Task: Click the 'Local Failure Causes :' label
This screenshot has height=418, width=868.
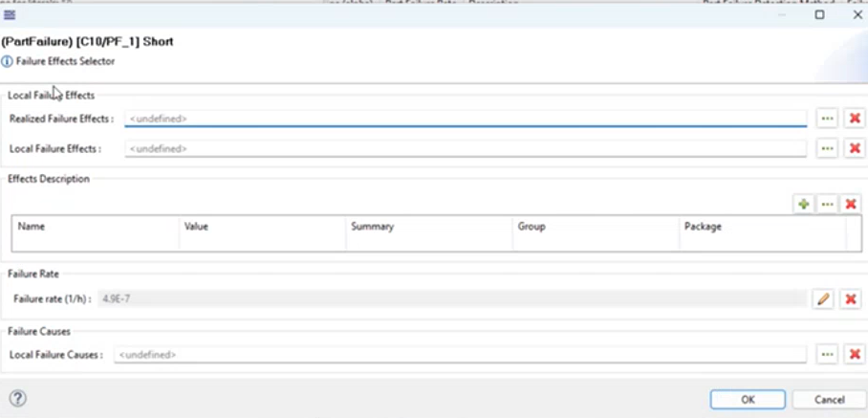Action: click(x=56, y=354)
